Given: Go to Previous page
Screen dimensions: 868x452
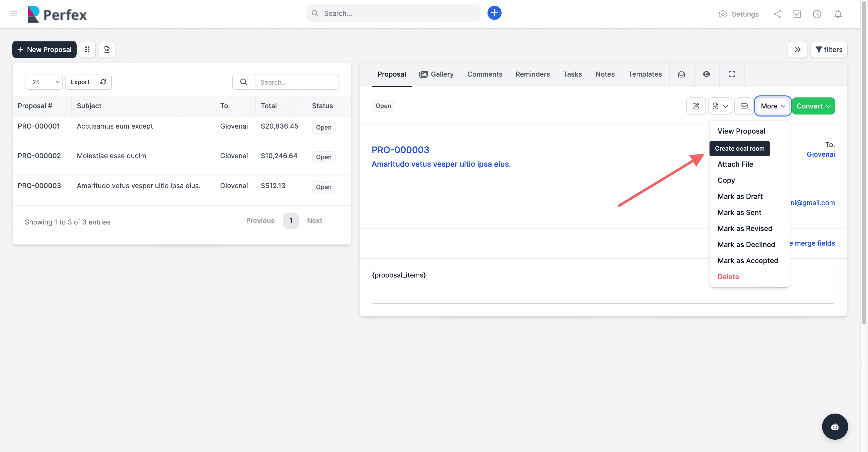Looking at the screenshot, I should click(260, 221).
